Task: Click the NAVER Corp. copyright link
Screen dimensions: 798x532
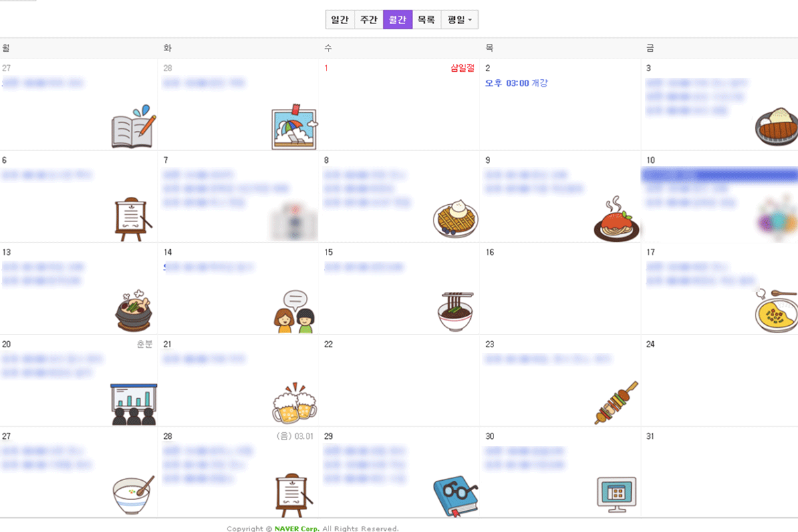Action: pyautogui.click(x=297, y=529)
